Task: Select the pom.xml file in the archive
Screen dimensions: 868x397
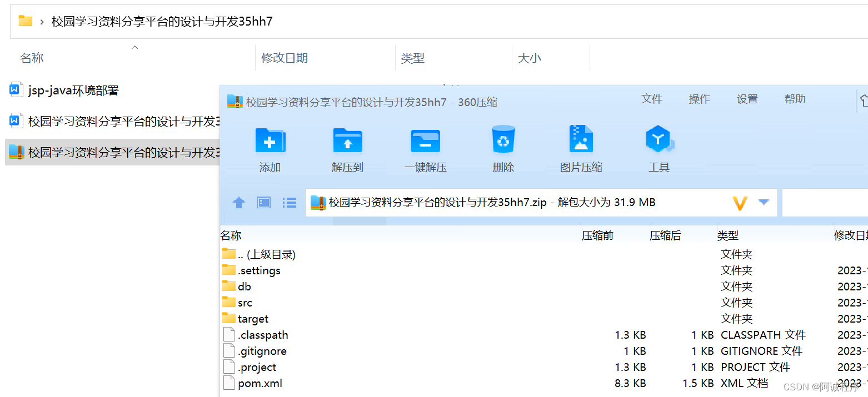Action: coord(260,383)
